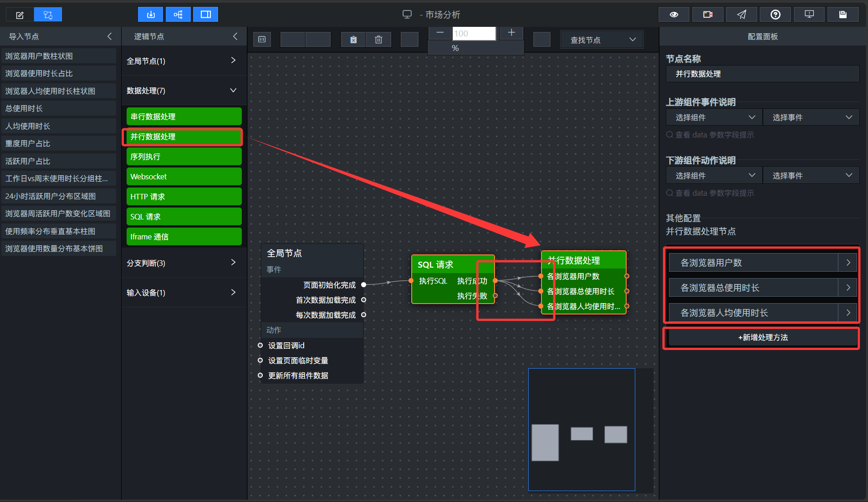Expand the 分支判断(3) group
The image size is (868, 502).
click(184, 263)
